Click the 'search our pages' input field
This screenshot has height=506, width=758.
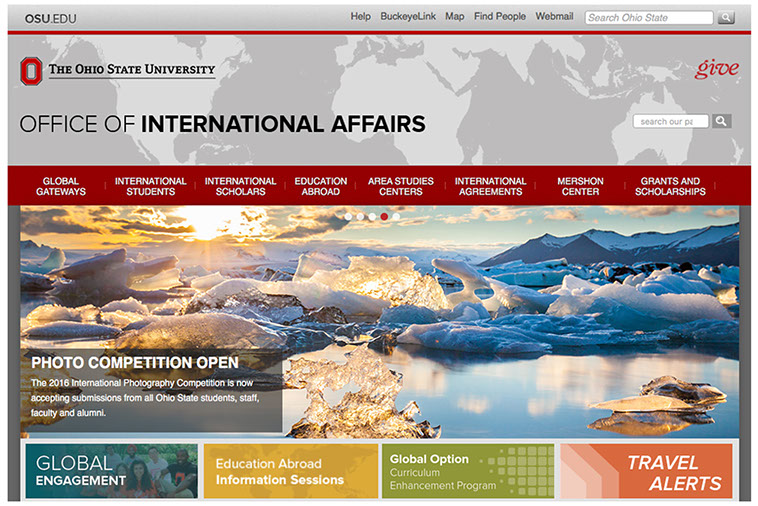point(670,121)
